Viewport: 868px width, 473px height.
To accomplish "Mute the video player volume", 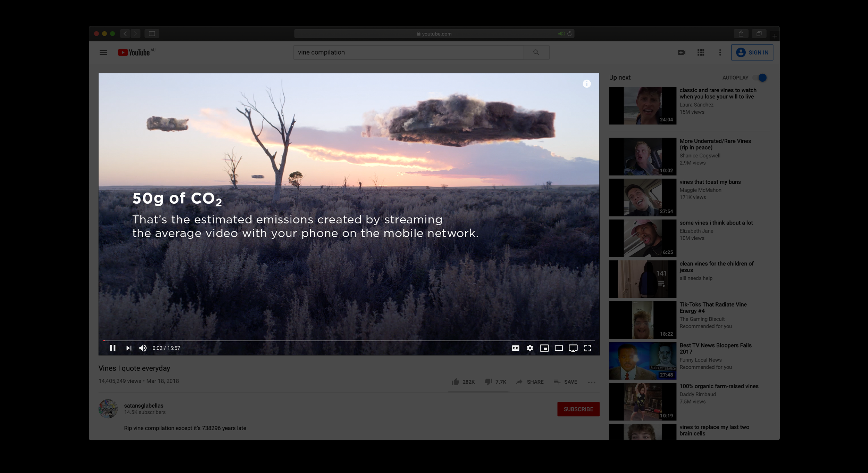I will coord(143,348).
